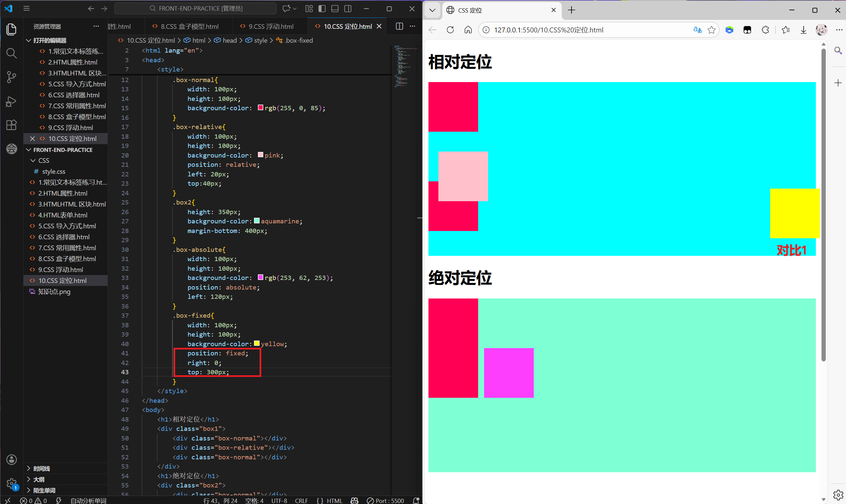Switch to 8.CSS 盒子模型.html editor tab
This screenshot has width=846, height=504.
(189, 26)
